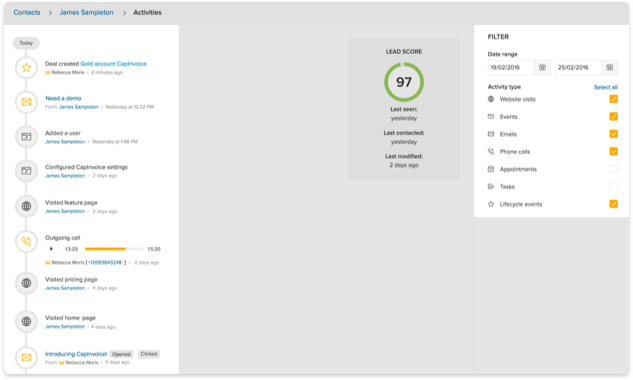Open the end date calendar picker icon
Viewport: 633px width, 380px height.
pyautogui.click(x=610, y=67)
